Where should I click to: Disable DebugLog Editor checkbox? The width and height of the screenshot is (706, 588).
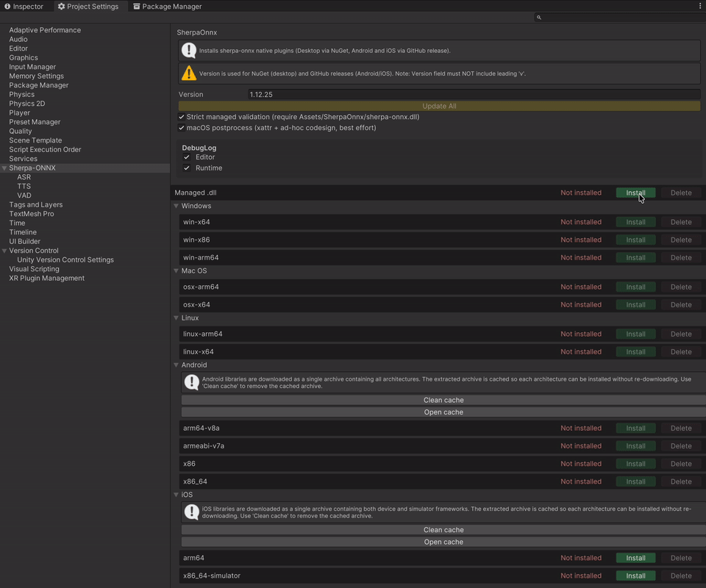coord(186,157)
